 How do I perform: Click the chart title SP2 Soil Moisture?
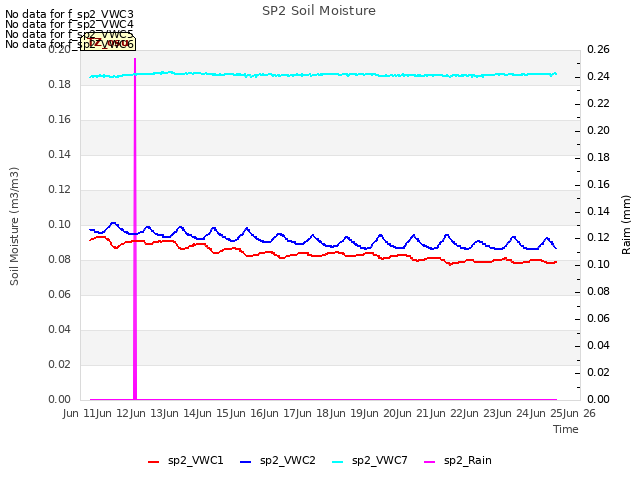pos(319,11)
